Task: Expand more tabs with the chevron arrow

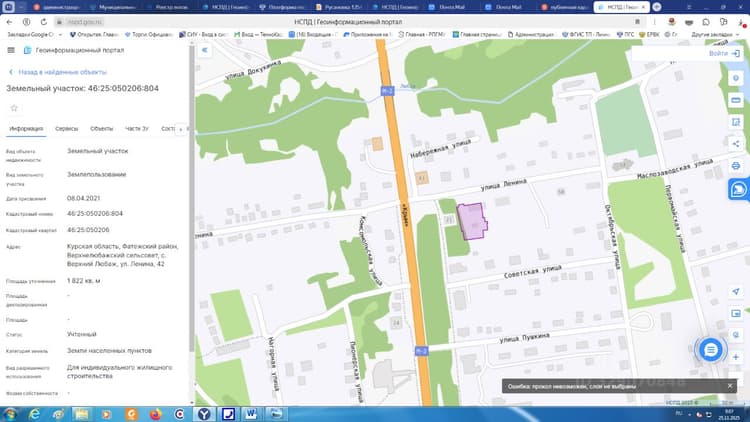Action: pyautogui.click(x=181, y=129)
